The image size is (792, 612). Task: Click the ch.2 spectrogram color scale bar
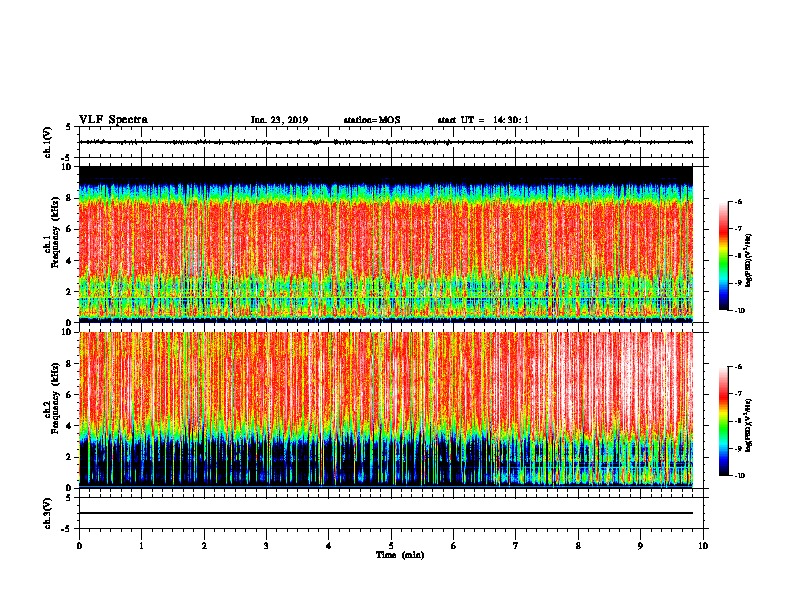(724, 421)
